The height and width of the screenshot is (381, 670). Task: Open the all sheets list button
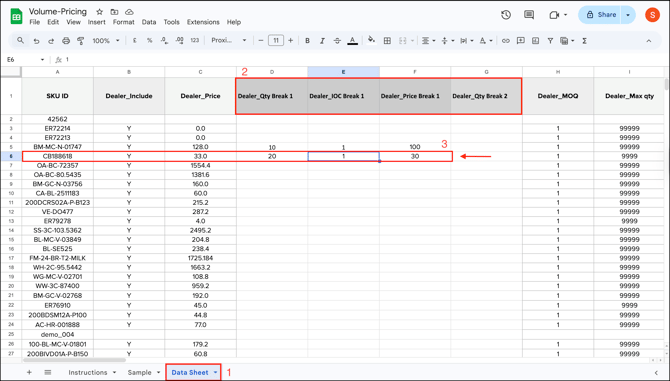[48, 372]
